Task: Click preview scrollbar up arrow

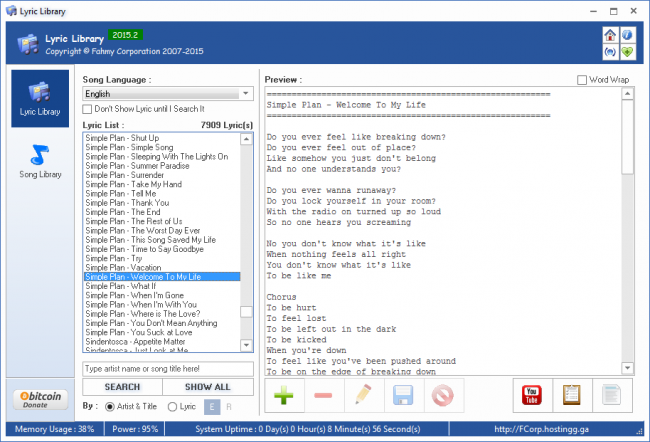Action: (x=628, y=94)
